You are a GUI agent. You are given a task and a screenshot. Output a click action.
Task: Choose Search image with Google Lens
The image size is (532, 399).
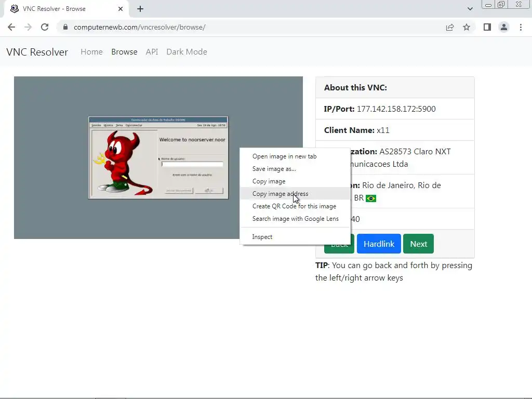click(x=295, y=219)
